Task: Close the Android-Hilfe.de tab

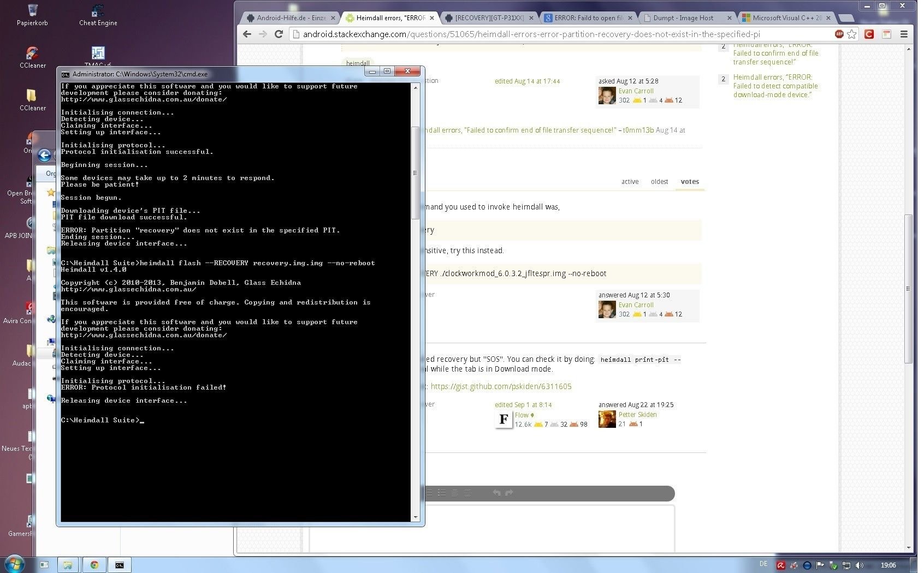Action: tap(333, 18)
